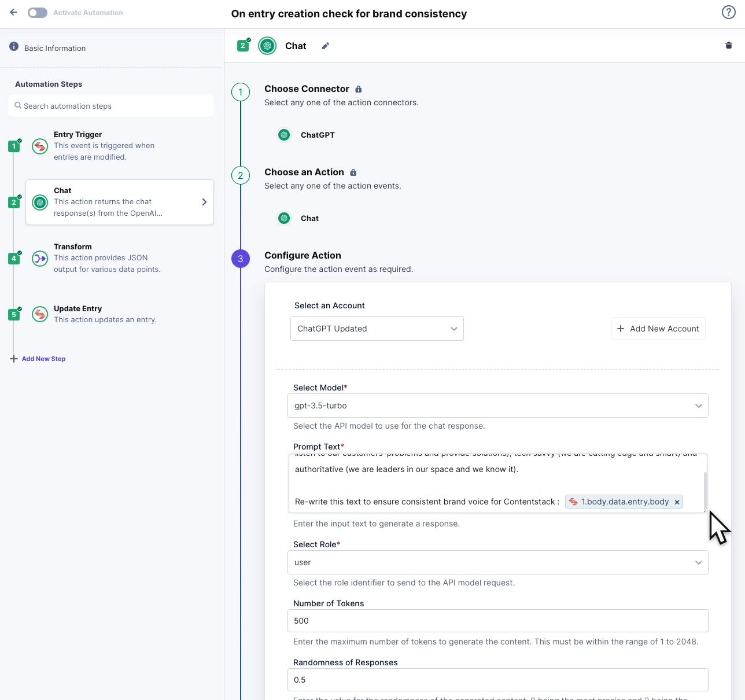Select the ChatGPT connector
745x700 pixels.
[x=307, y=135]
